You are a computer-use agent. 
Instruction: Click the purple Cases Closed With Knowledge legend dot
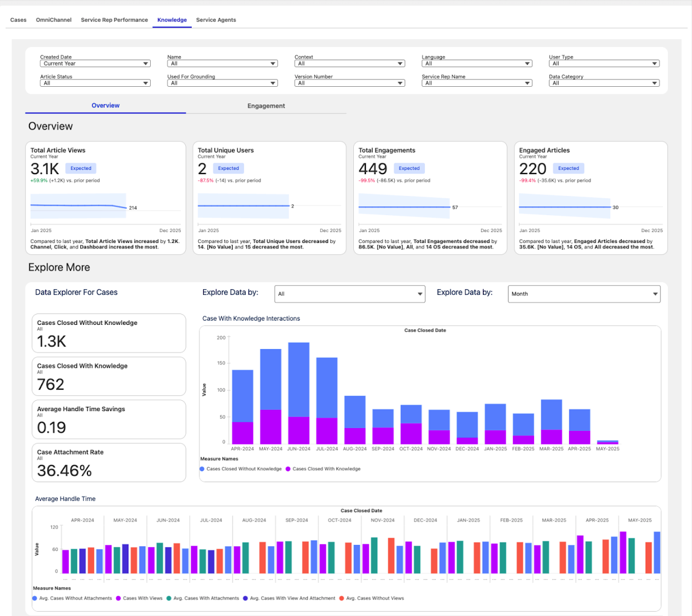(x=288, y=469)
